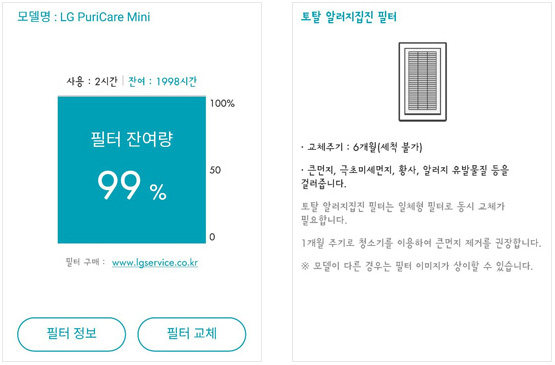Click the 사용 : 2시간 usage text
The height and width of the screenshot is (365, 555).
coord(92,81)
